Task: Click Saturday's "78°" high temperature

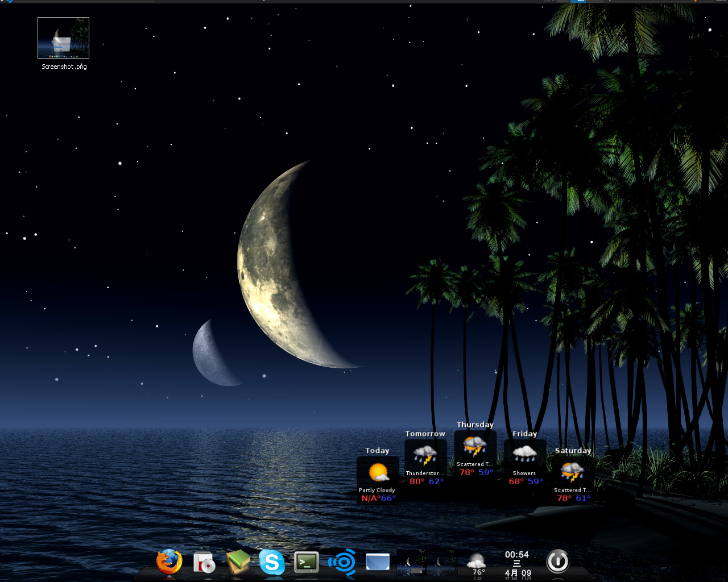Action: point(564,498)
